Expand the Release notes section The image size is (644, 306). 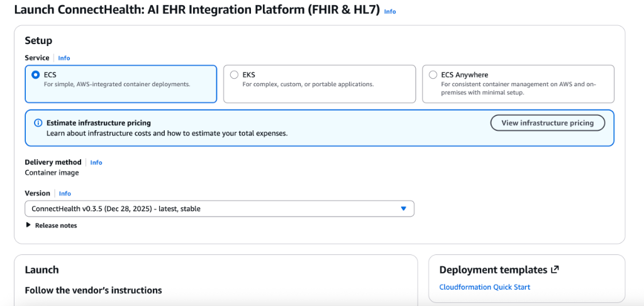click(x=55, y=225)
